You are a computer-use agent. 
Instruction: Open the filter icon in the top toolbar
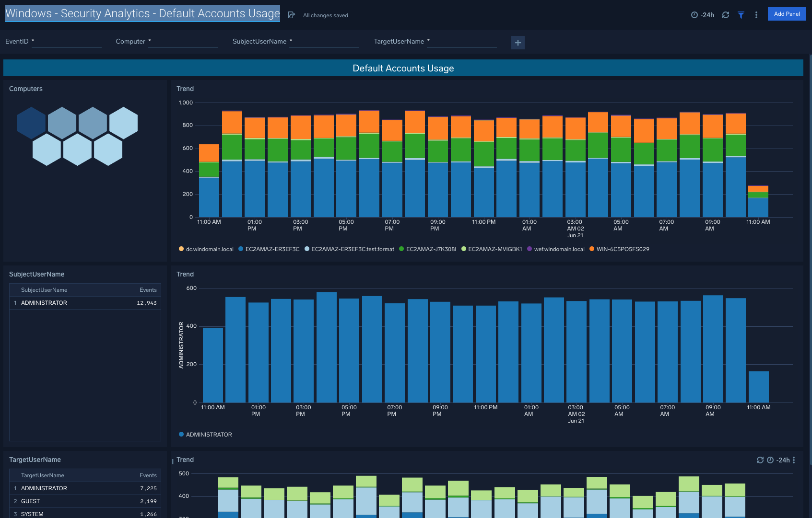pos(741,15)
